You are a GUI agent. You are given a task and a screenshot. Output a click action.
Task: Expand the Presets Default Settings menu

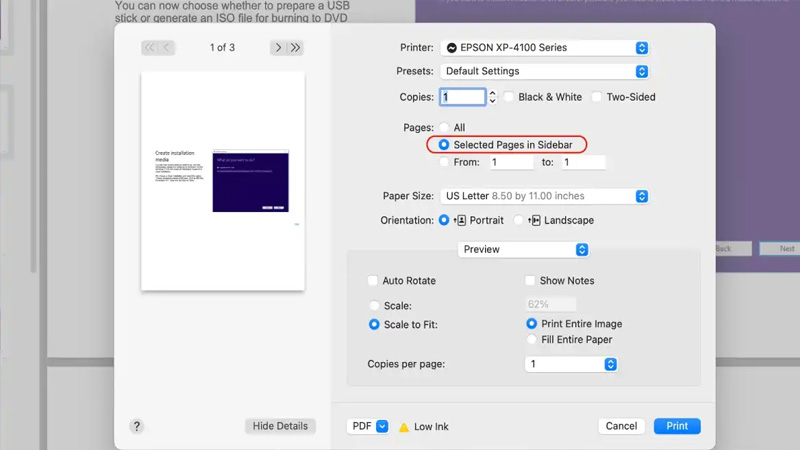click(545, 72)
